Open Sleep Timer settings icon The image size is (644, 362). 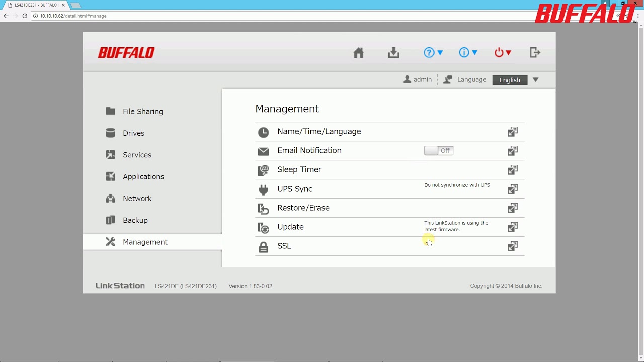(513, 170)
